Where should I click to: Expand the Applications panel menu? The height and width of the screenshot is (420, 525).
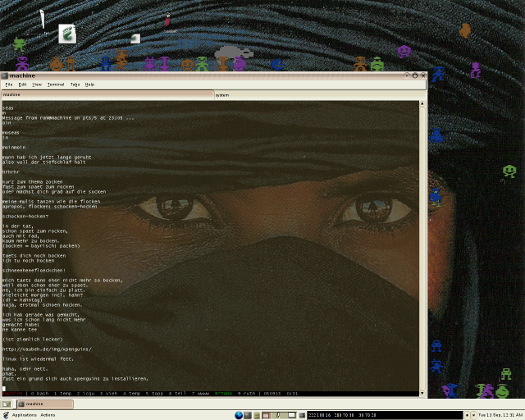[x=23, y=415]
